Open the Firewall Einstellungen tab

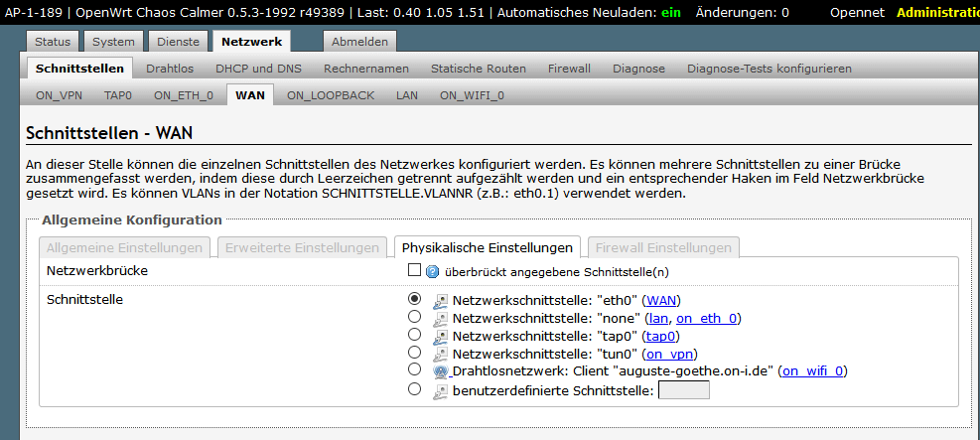tap(663, 247)
